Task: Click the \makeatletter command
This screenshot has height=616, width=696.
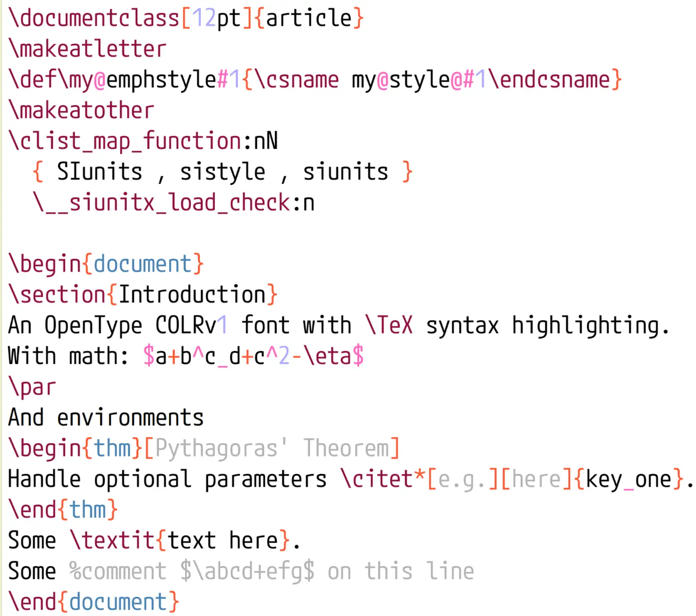Action: [87, 48]
